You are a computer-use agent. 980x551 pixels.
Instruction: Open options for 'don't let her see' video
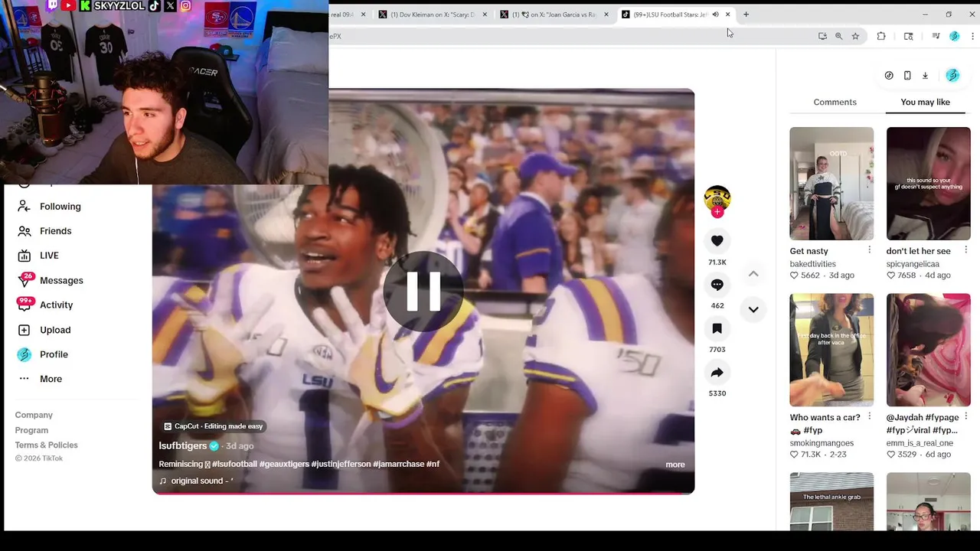click(x=965, y=250)
